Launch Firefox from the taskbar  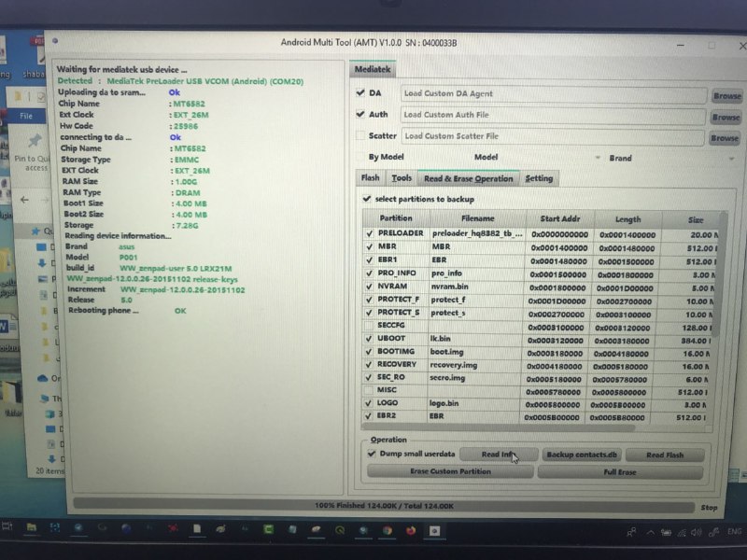click(411, 530)
